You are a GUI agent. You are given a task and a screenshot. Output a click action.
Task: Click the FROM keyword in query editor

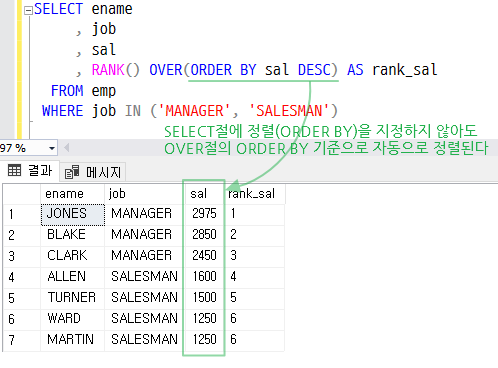point(67,91)
